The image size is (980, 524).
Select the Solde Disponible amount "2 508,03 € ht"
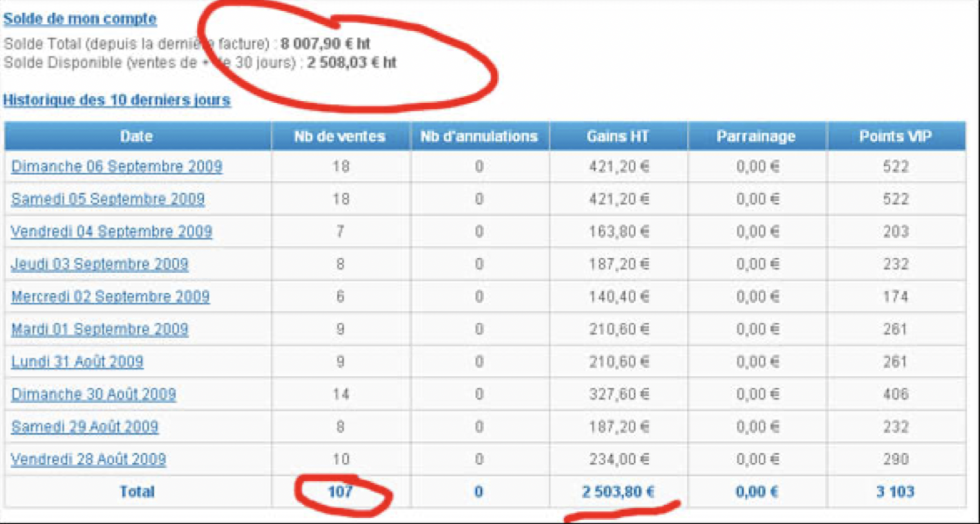[x=352, y=63]
